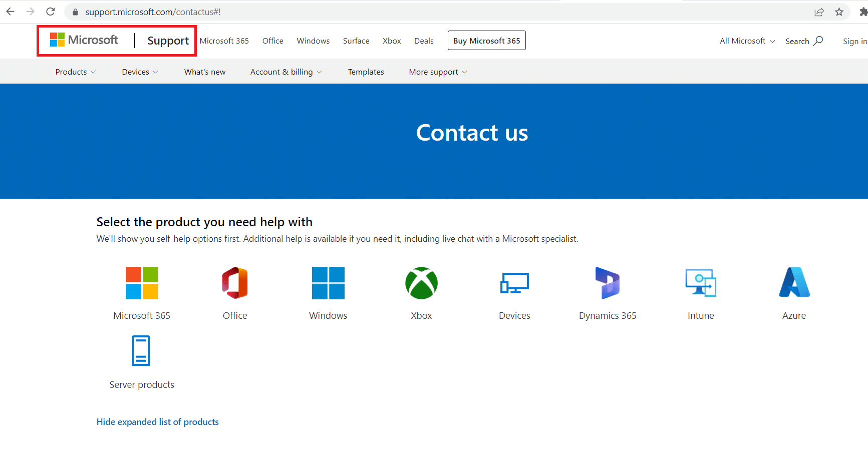Click the Microsoft logo in the header
The width and height of the screenshot is (868, 456).
point(84,40)
